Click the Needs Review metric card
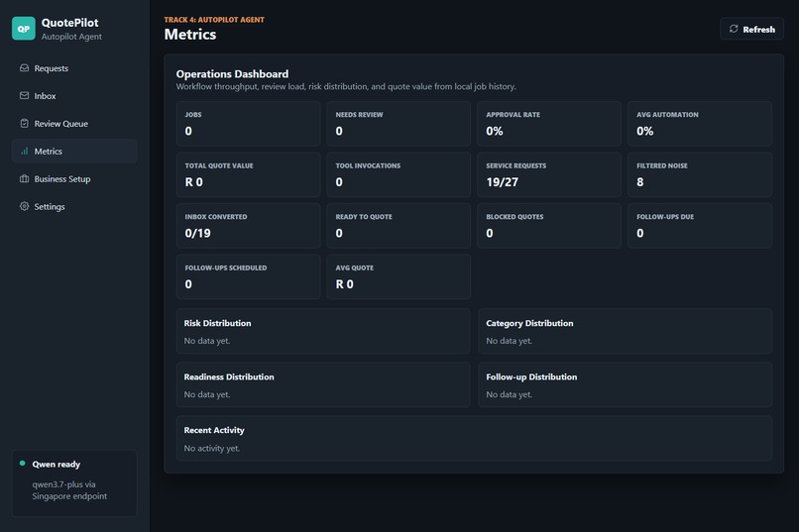The height and width of the screenshot is (532, 799). (399, 124)
